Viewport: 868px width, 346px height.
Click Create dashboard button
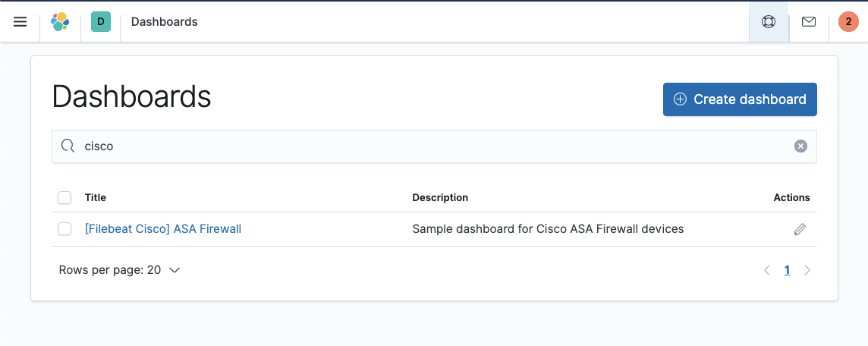pos(740,99)
